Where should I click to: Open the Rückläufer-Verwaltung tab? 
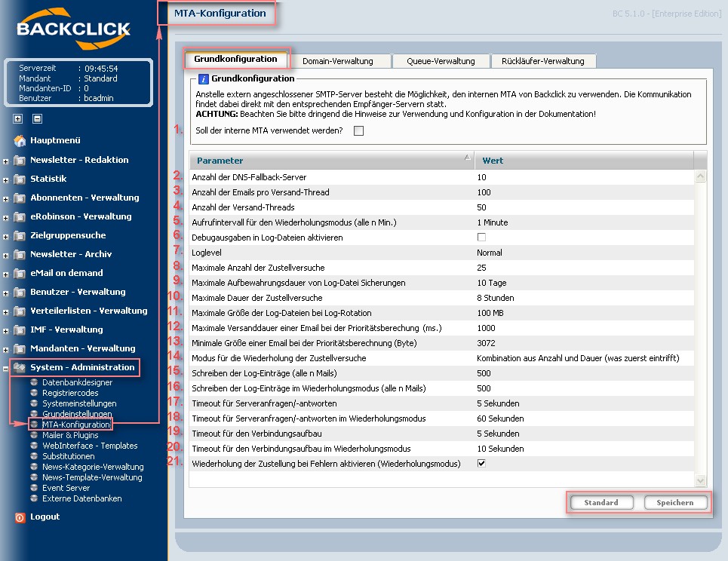click(542, 61)
